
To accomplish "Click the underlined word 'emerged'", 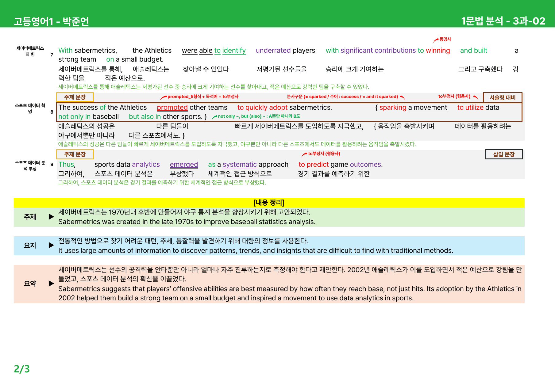I will 184,165.
